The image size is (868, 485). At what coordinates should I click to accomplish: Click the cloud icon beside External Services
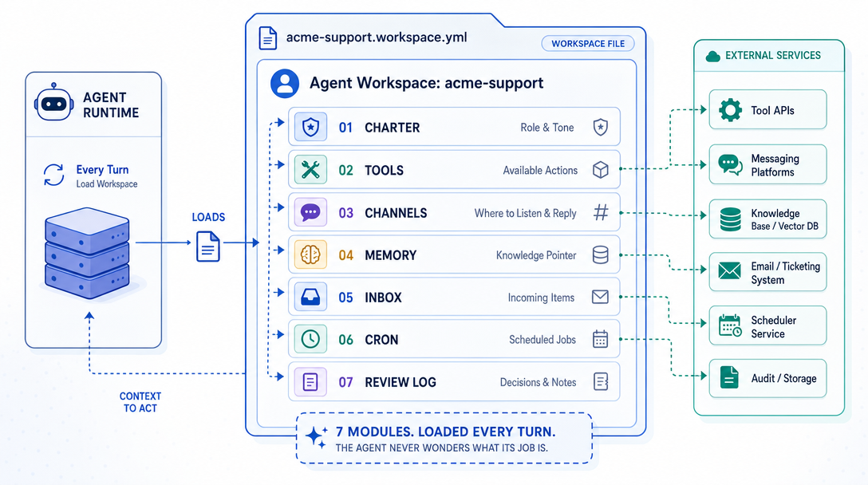[x=713, y=56]
